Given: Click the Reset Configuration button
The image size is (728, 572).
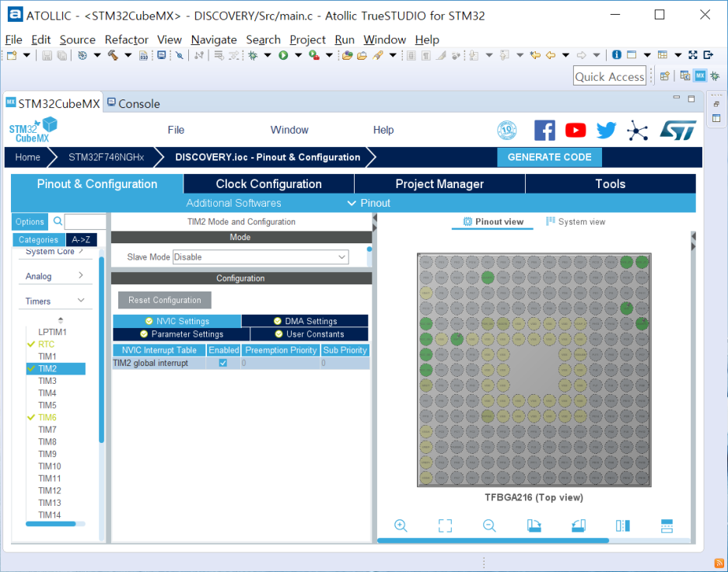Looking at the screenshot, I should 165,300.
